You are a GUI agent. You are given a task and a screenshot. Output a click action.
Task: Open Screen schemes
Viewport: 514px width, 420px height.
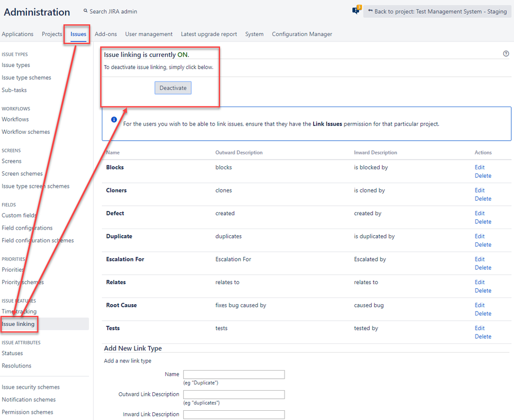click(22, 173)
